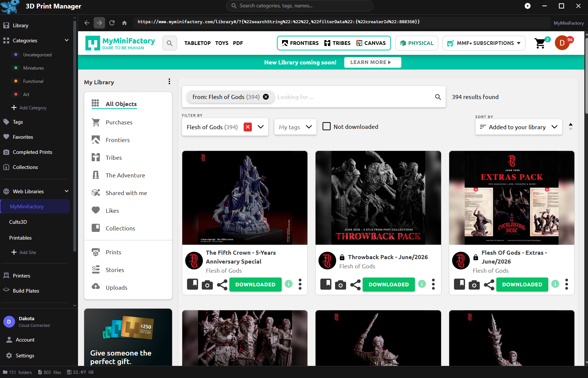Open the My tags dropdown
This screenshot has height=378, width=588.
point(295,127)
